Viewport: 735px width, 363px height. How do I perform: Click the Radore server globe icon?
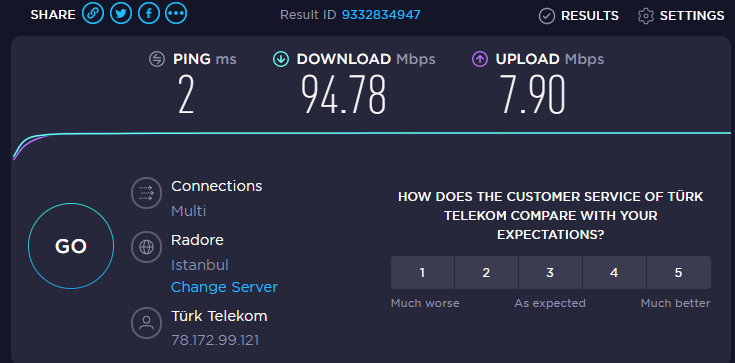(x=146, y=247)
